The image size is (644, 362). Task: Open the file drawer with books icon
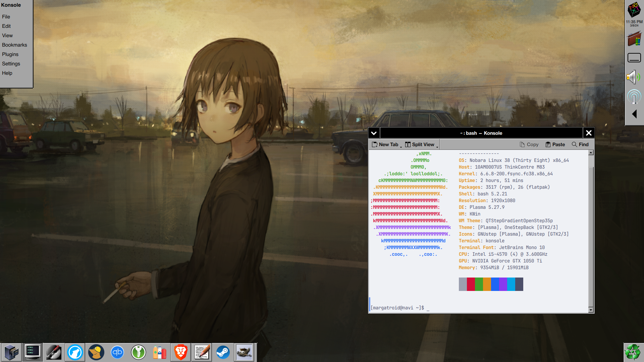(634, 39)
